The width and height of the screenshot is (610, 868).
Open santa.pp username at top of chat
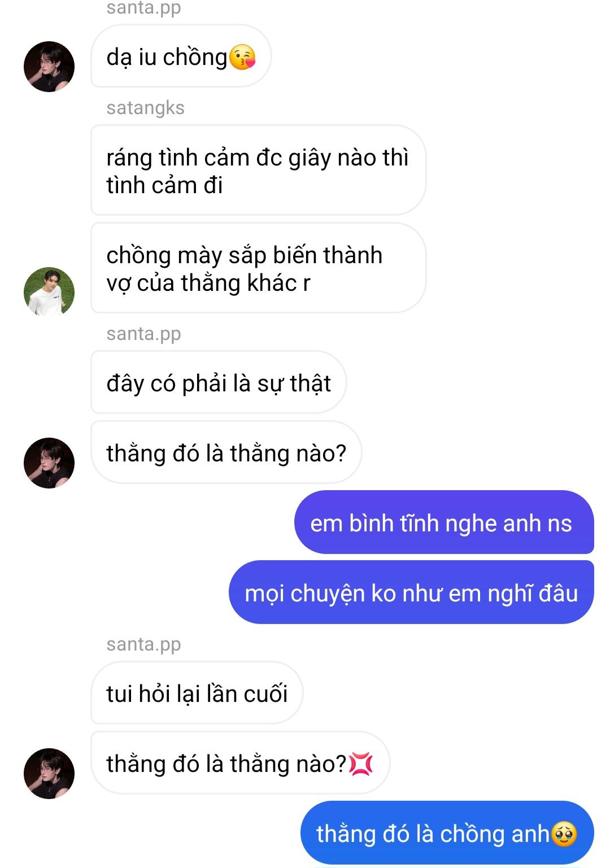tap(144, 8)
